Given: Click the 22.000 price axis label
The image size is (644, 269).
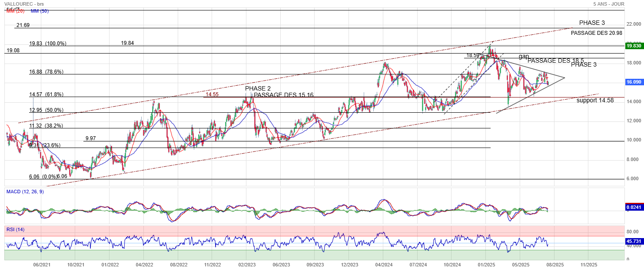Looking at the screenshot, I should tap(633, 24).
